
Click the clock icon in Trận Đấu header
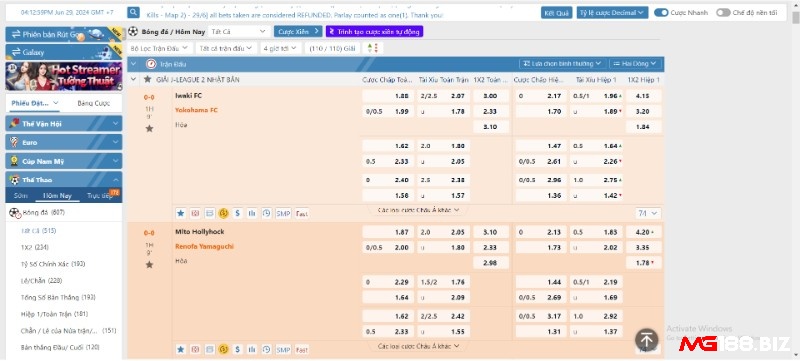pos(151,64)
